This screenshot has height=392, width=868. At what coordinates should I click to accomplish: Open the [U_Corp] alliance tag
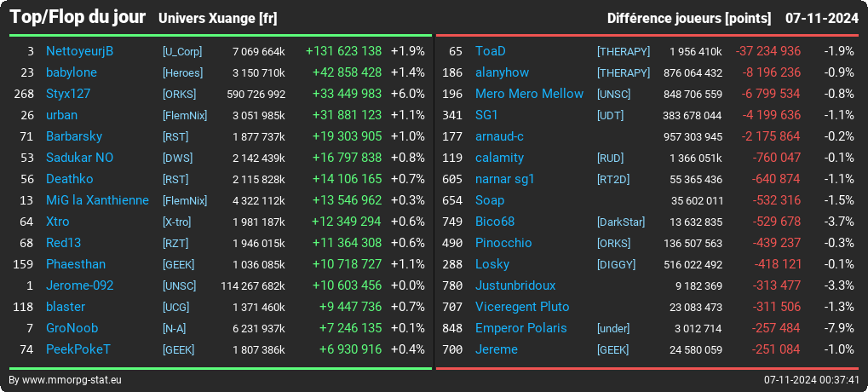tap(182, 51)
